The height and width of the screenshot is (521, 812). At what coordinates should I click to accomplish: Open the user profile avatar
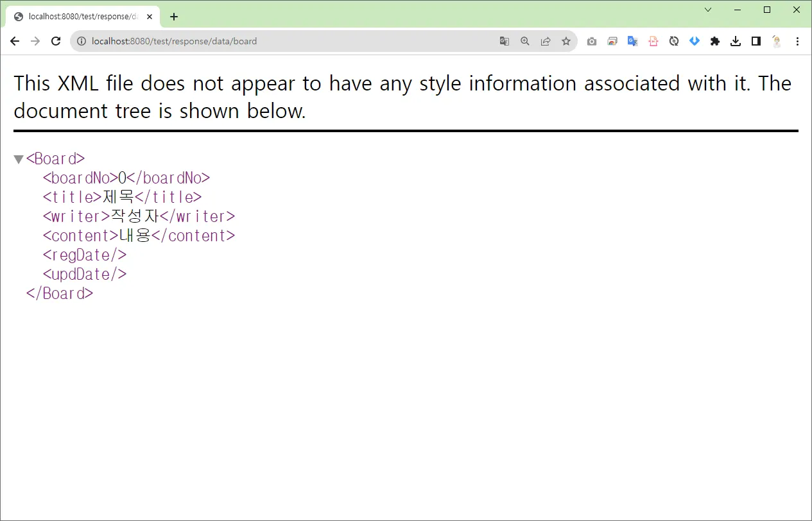(777, 41)
